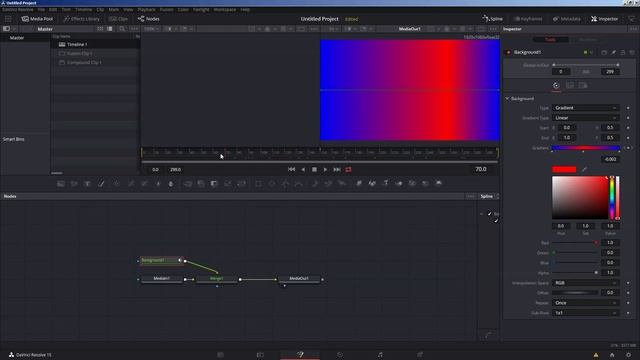Toggle loop playback button

[348, 169]
